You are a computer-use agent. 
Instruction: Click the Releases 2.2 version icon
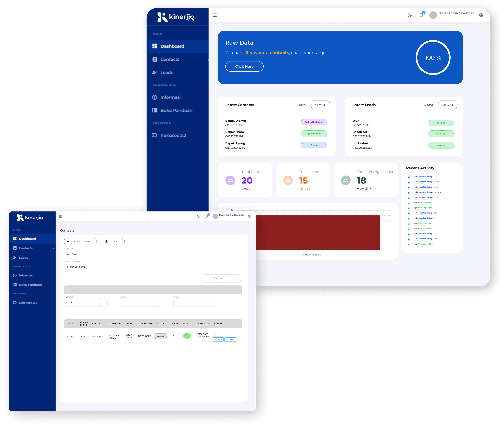pos(155,135)
